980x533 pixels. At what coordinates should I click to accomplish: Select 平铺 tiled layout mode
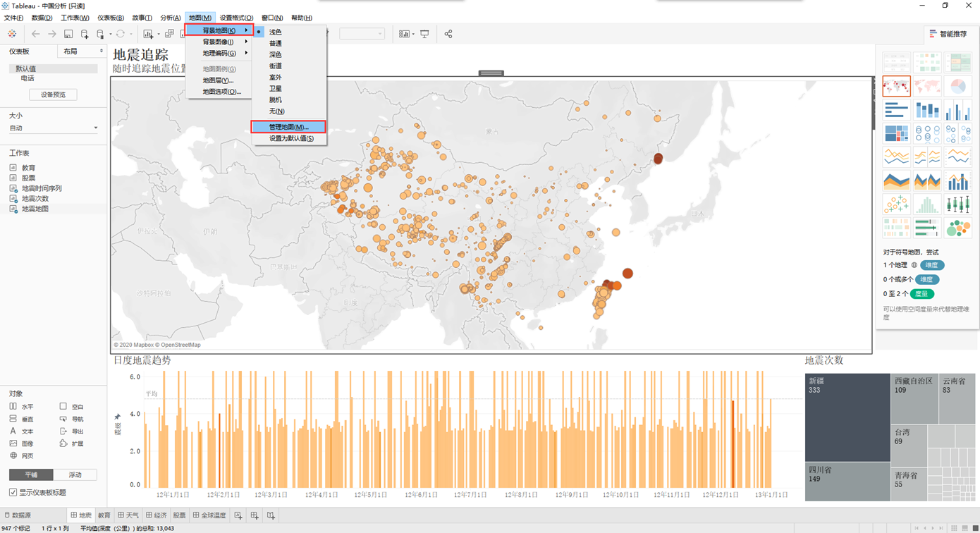(31, 474)
